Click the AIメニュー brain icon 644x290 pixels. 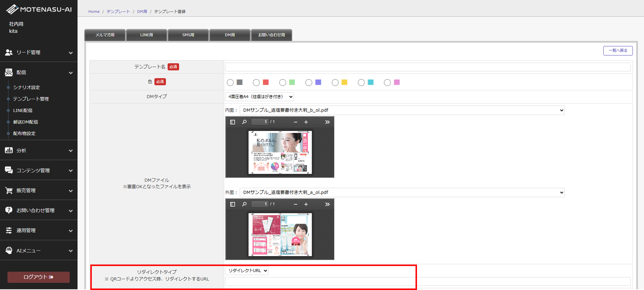[9, 250]
